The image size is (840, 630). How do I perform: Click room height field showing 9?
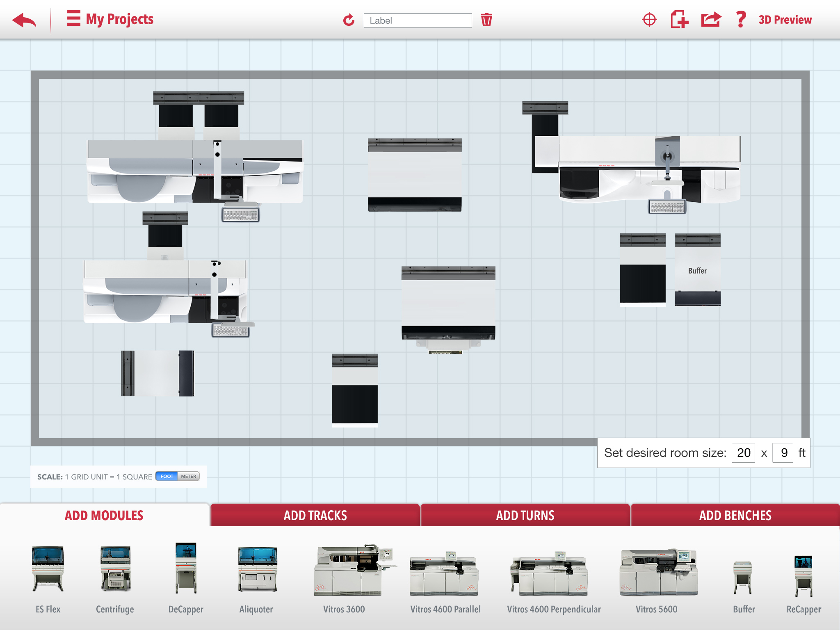tap(783, 453)
